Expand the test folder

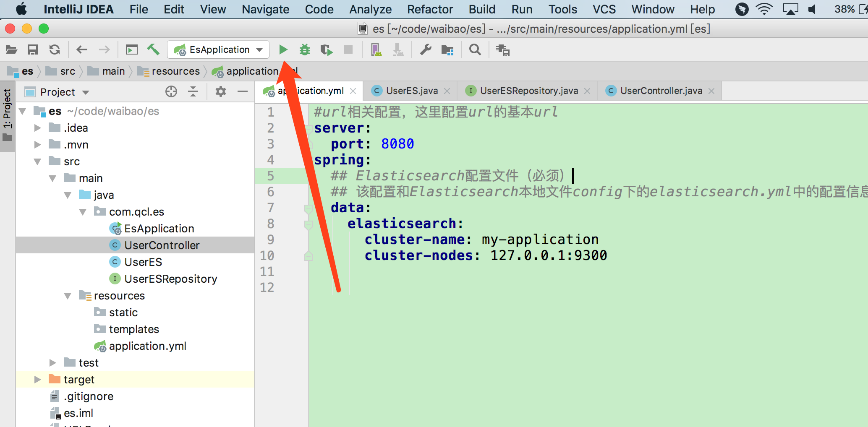point(53,363)
